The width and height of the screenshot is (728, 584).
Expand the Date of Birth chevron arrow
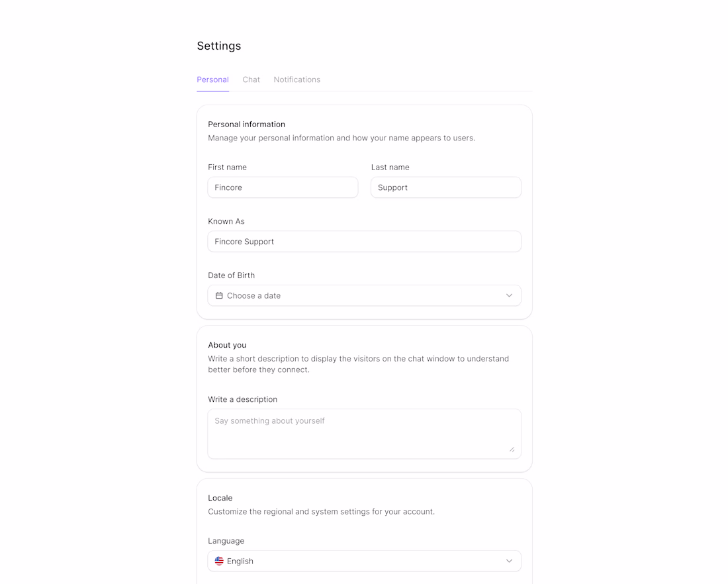point(509,296)
